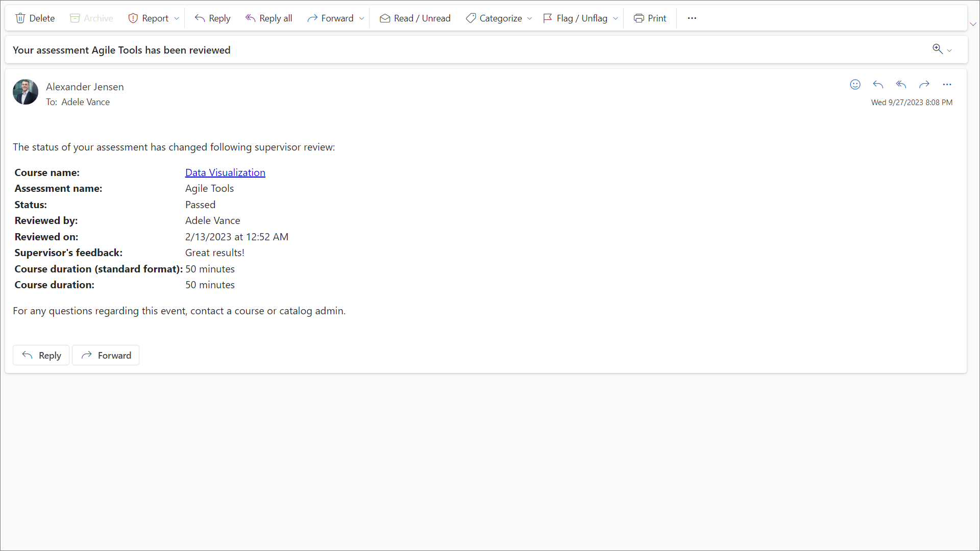The image size is (980, 551).
Task: Click Alexander Jensen's profile picture
Action: tap(26, 92)
